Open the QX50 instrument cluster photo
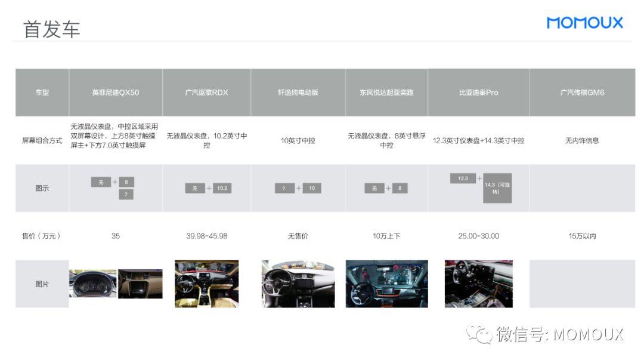The image size is (644, 363). (x=93, y=284)
